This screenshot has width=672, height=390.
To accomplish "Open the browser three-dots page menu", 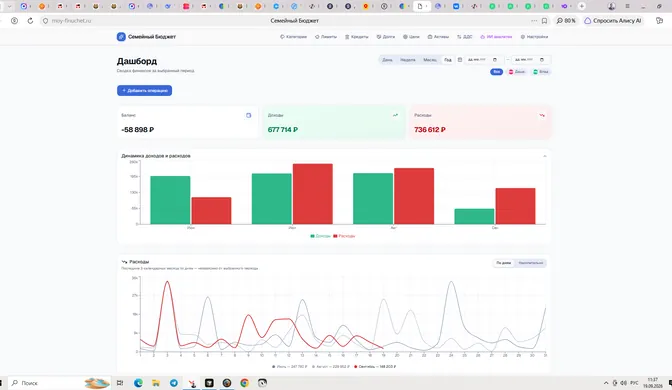I will (x=534, y=21).
